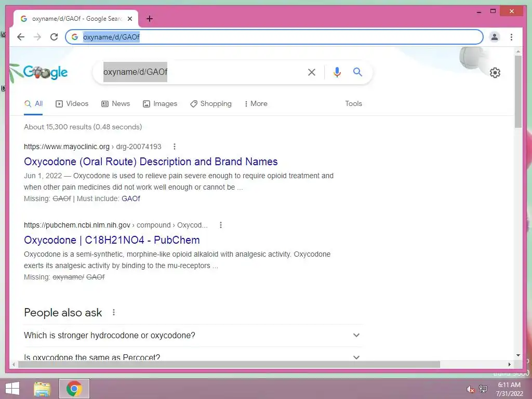532x399 pixels.
Task: Open Google quick settings gear
Action: (495, 73)
